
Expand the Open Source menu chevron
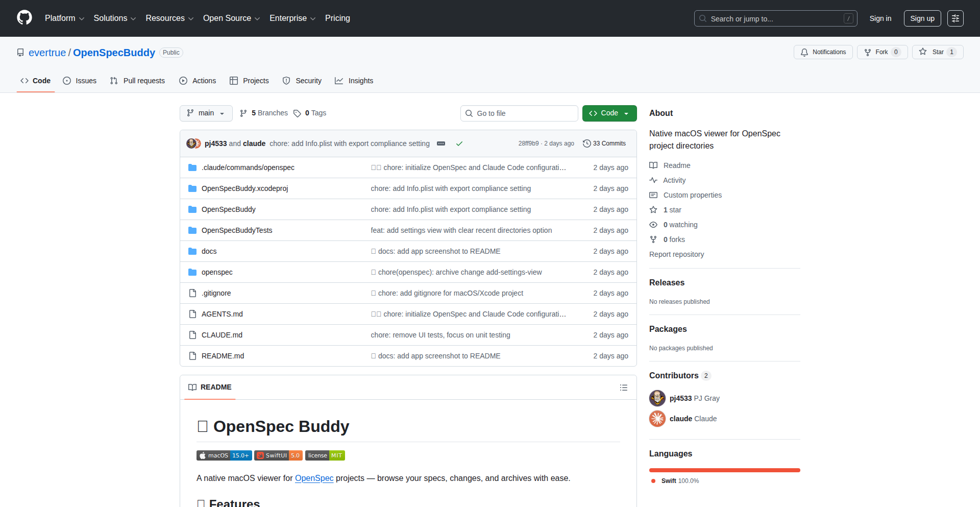point(258,18)
